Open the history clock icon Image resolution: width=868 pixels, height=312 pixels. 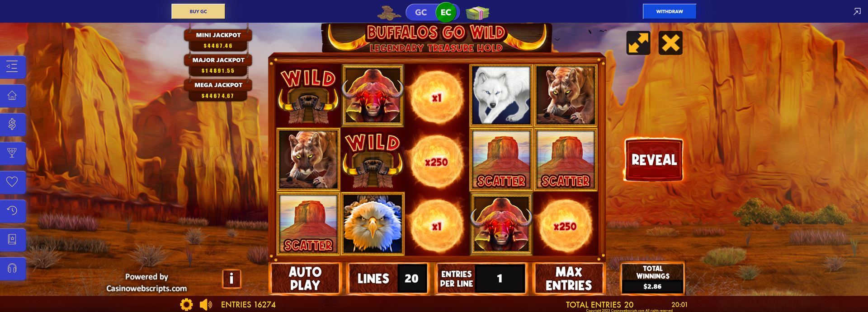[x=12, y=211]
